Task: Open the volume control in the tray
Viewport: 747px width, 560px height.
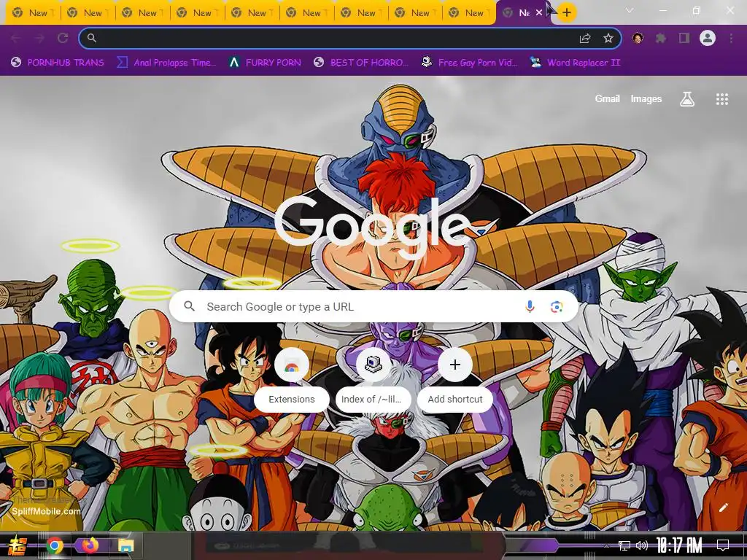Action: pyautogui.click(x=642, y=545)
